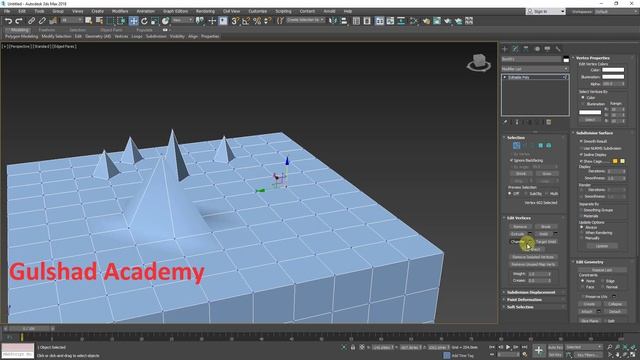The image size is (640, 360).
Task: Open the Select by Name icon
Action: click(x=99, y=21)
